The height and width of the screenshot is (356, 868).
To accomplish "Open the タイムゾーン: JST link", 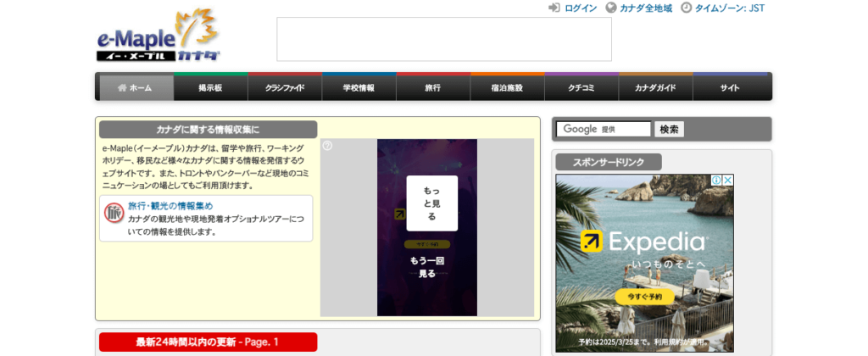I will 730,8.
